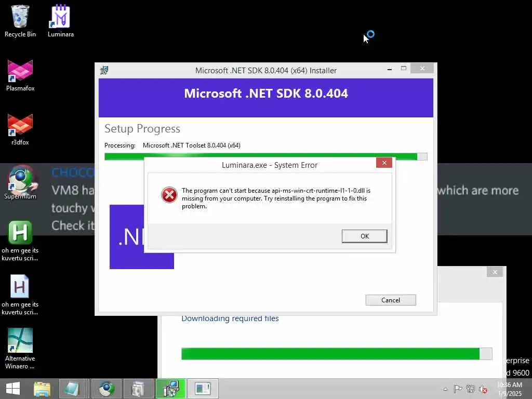The width and height of the screenshot is (532, 399).
Task: Show hidden system tray icons
Action: click(x=445, y=389)
